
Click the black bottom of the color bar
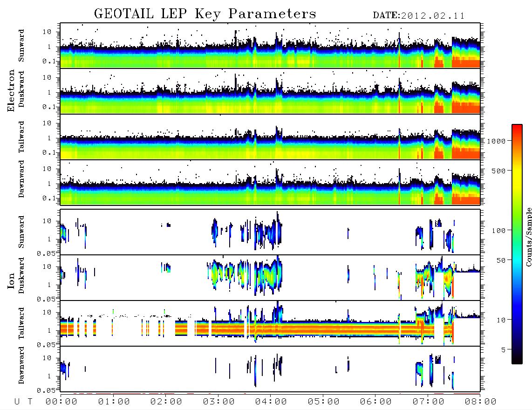click(x=517, y=358)
